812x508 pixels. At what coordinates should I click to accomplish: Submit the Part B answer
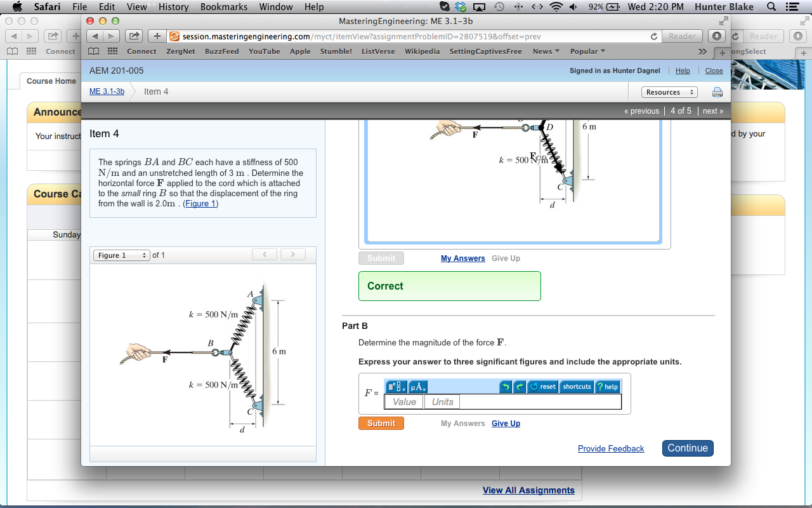pyautogui.click(x=381, y=424)
